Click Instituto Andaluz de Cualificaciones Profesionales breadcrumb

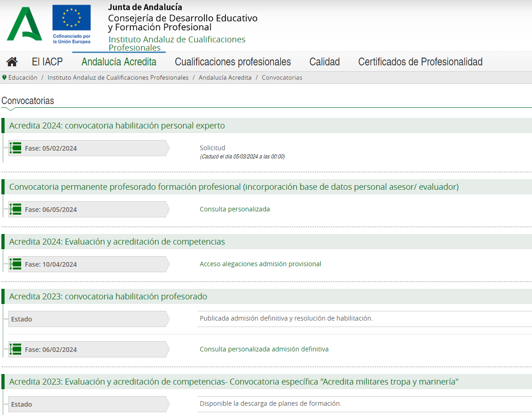pyautogui.click(x=118, y=77)
